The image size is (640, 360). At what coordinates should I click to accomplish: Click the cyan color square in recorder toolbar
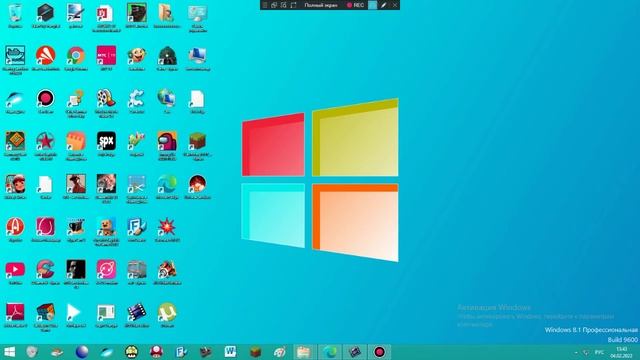[372, 5]
